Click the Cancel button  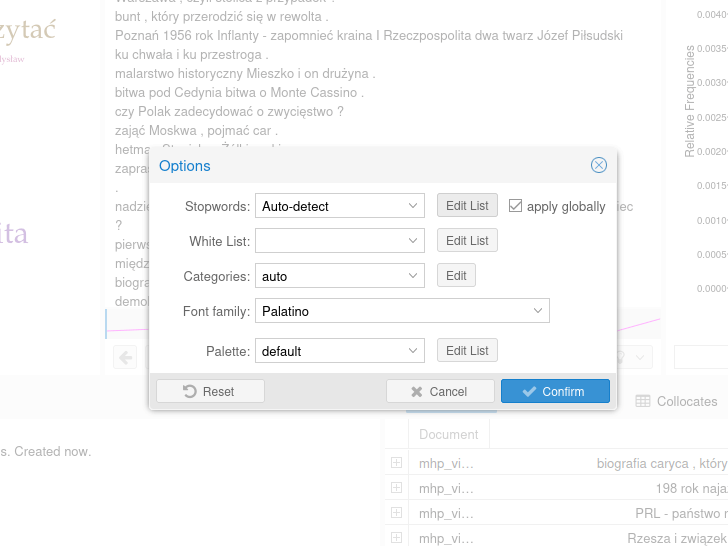[440, 391]
